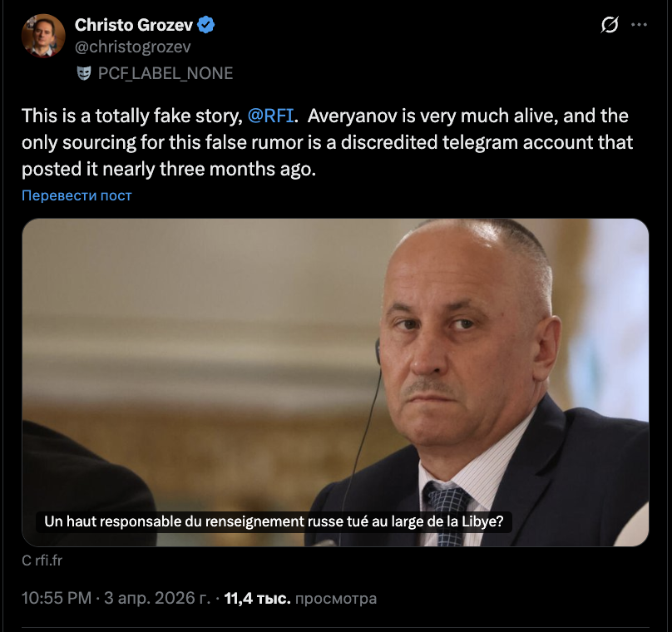
Task: Click the PCF_LABEL_NONE label text
Action: click(165, 73)
